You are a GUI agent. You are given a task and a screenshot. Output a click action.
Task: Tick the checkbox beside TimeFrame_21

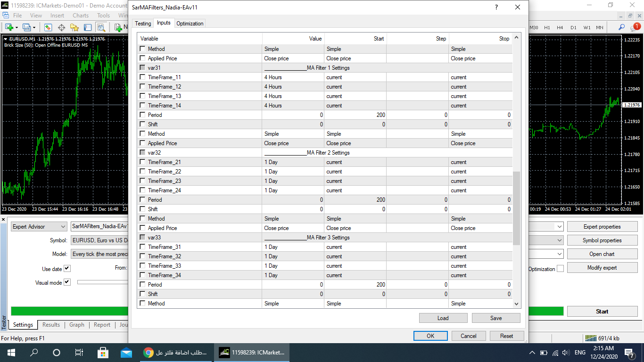click(143, 162)
